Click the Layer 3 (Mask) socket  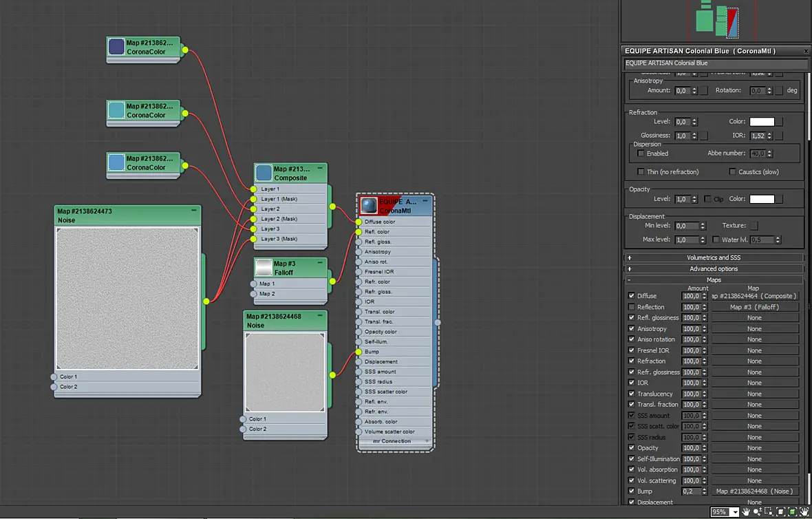click(x=253, y=239)
